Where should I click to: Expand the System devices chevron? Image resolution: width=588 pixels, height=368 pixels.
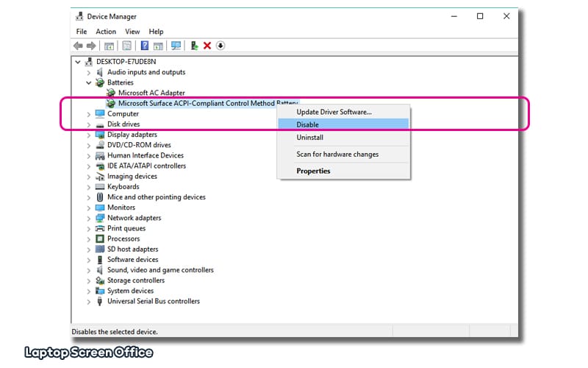[89, 291]
